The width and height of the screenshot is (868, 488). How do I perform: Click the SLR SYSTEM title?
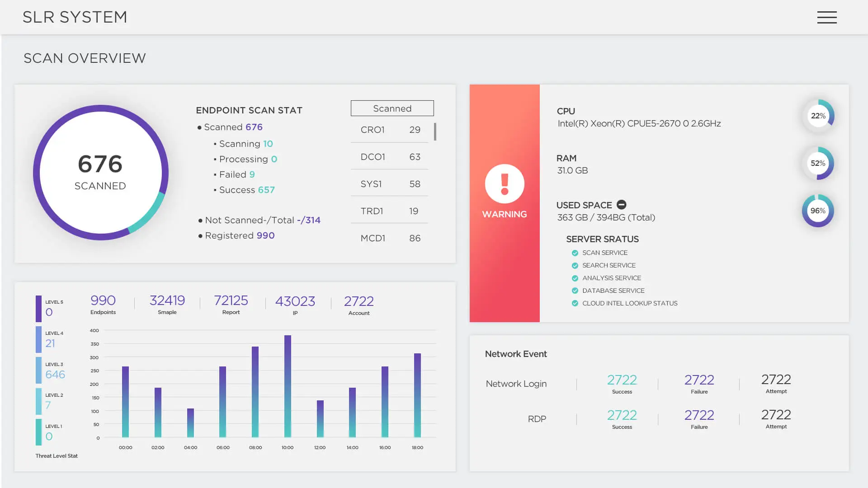75,17
